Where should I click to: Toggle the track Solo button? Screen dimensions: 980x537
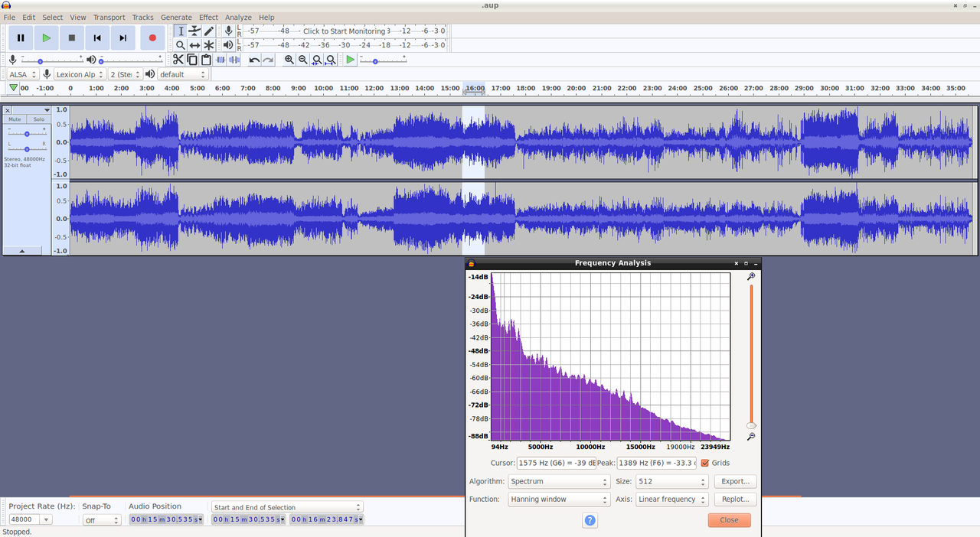click(38, 119)
